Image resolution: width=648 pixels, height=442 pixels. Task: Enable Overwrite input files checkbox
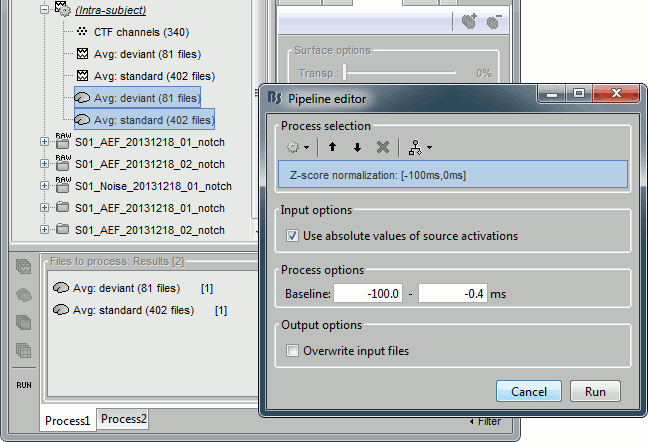coord(292,351)
